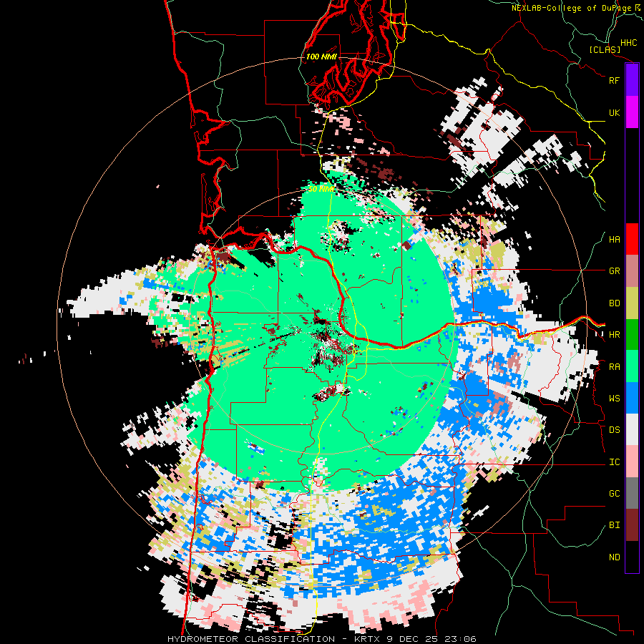
Task: Click the '100 NMI' range ring label
Action: click(321, 57)
